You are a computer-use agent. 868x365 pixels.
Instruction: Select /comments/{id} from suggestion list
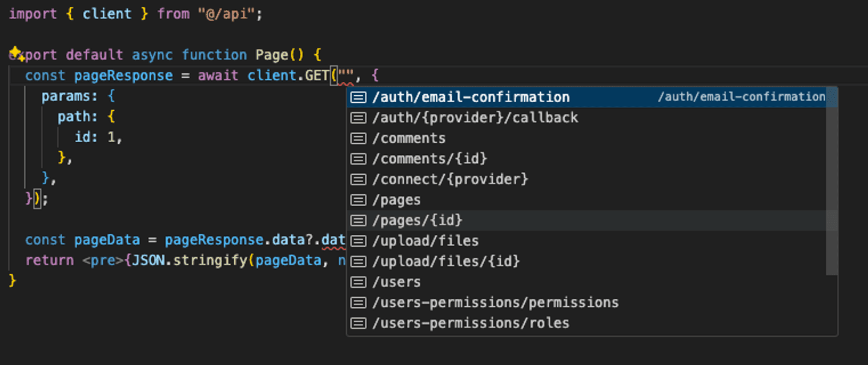587,159
